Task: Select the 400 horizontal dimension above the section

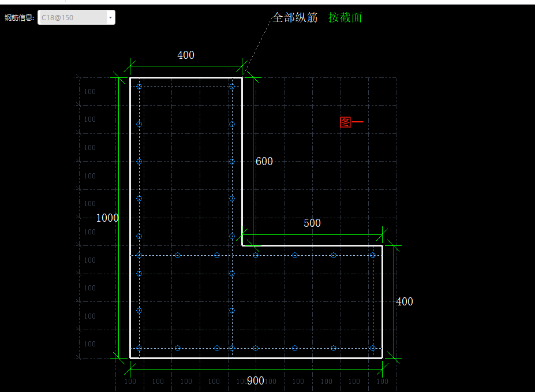Action: coord(186,55)
